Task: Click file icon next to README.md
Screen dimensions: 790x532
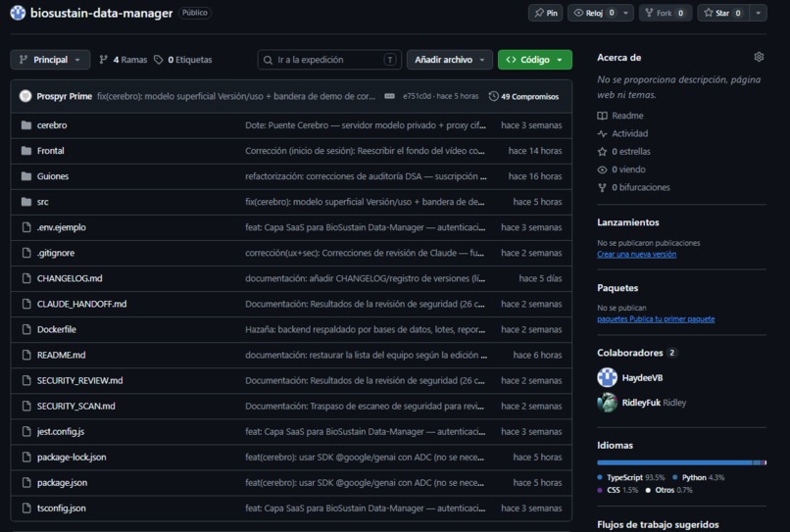Action: (x=26, y=355)
